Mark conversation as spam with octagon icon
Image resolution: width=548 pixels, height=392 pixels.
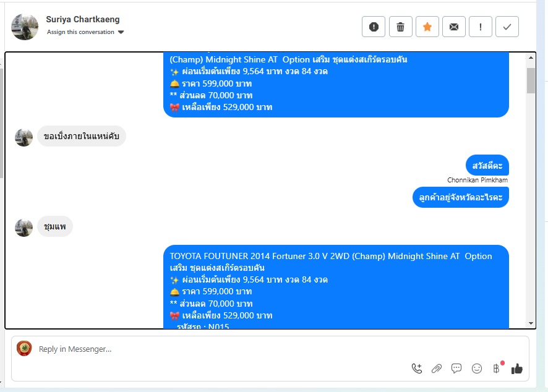373,27
